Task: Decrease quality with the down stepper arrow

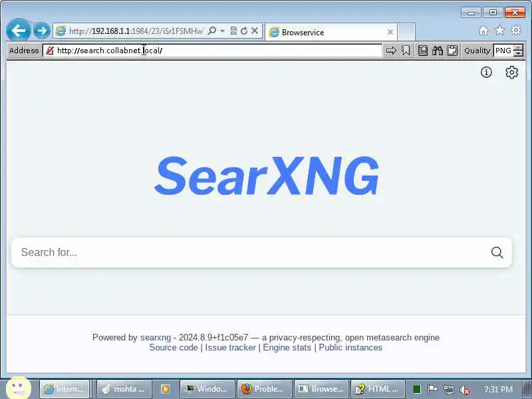Action: point(519,54)
